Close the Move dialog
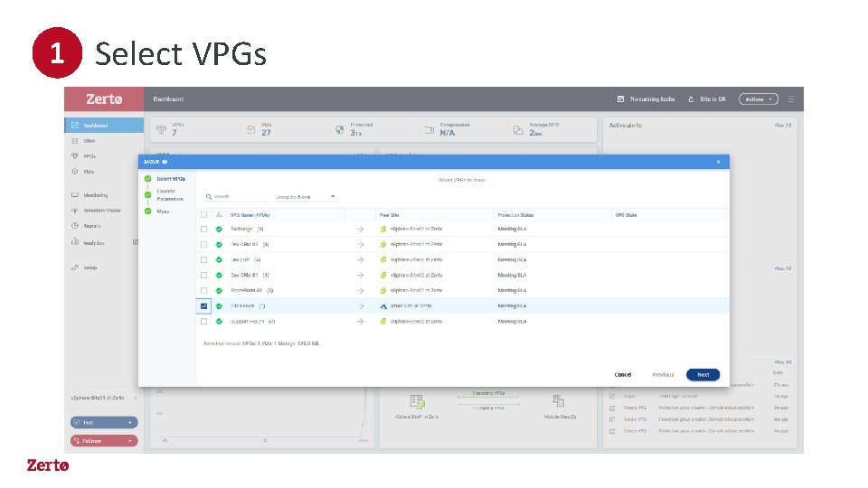The width and height of the screenshot is (868, 488). click(719, 162)
